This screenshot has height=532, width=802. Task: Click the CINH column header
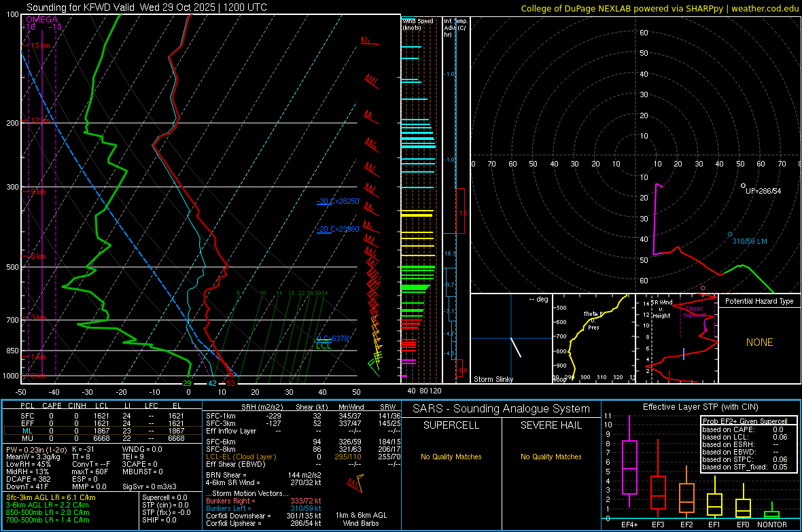[x=77, y=406]
